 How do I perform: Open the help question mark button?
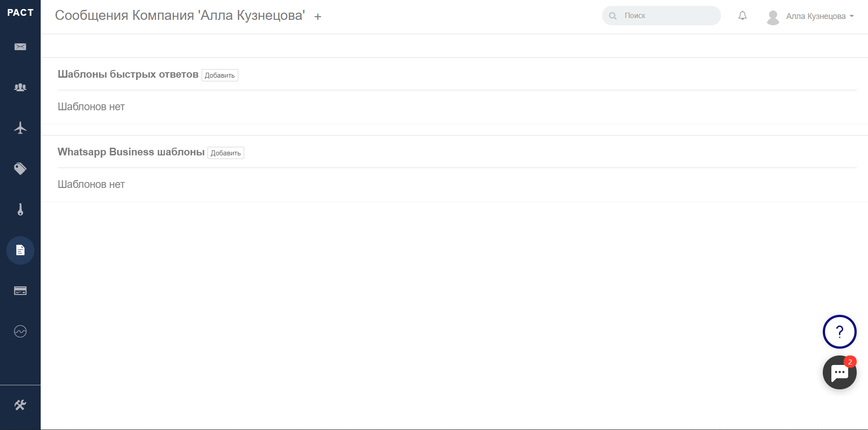pos(840,332)
